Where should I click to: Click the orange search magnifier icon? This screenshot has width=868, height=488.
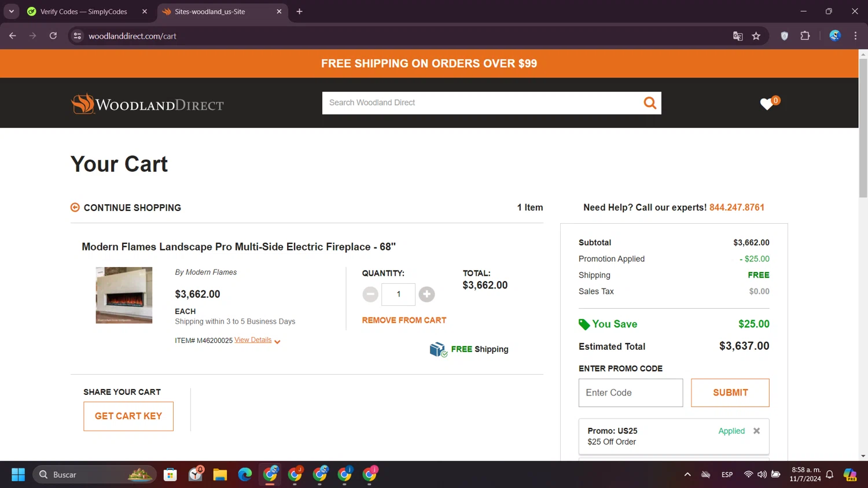[x=650, y=103]
